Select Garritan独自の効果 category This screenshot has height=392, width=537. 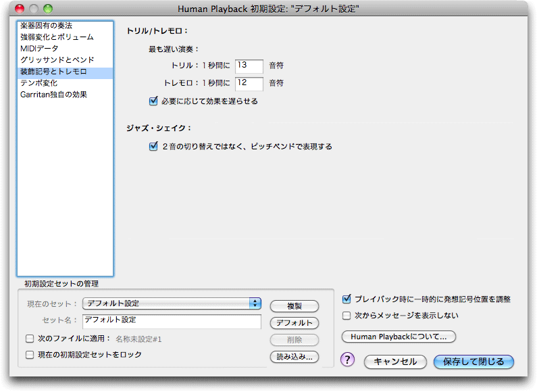point(65,95)
